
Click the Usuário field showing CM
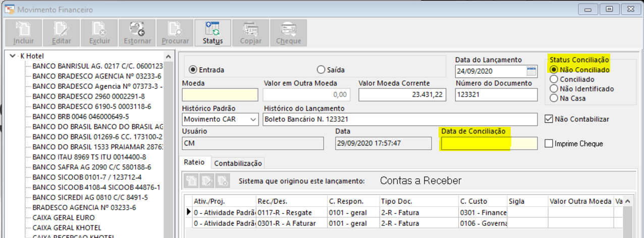(253, 144)
